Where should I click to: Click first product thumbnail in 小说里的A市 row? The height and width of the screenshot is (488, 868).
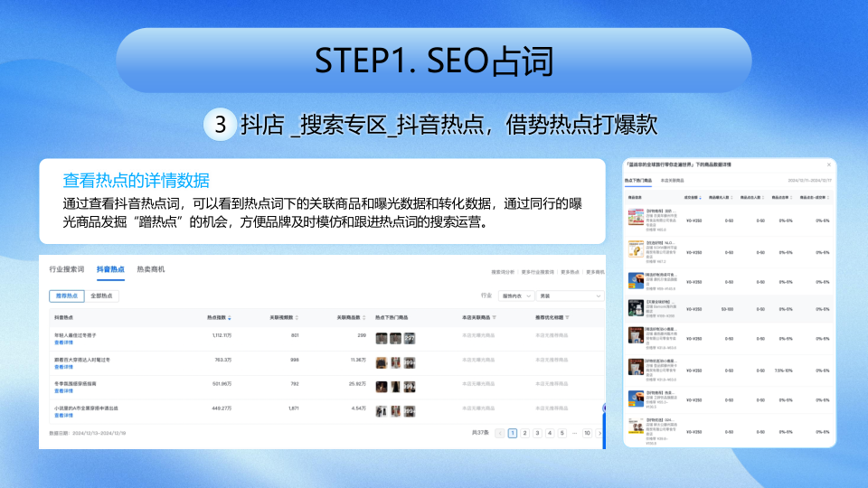click(382, 411)
